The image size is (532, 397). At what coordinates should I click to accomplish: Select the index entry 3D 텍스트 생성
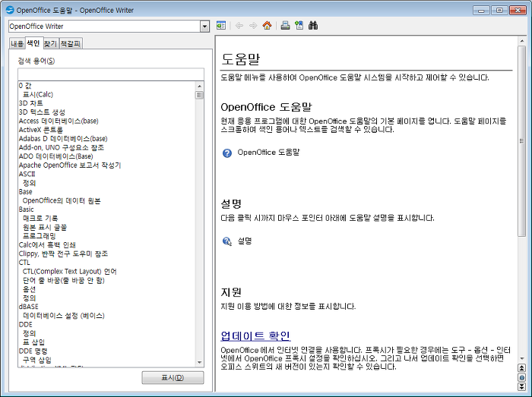coord(42,112)
